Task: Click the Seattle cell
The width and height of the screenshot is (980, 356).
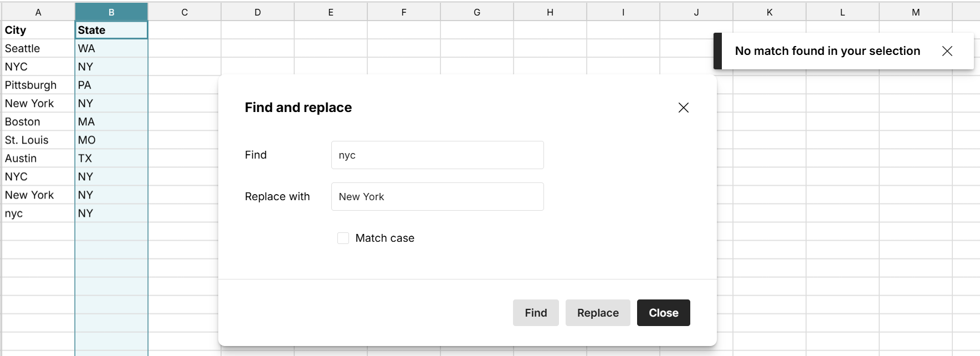Action: (38, 48)
